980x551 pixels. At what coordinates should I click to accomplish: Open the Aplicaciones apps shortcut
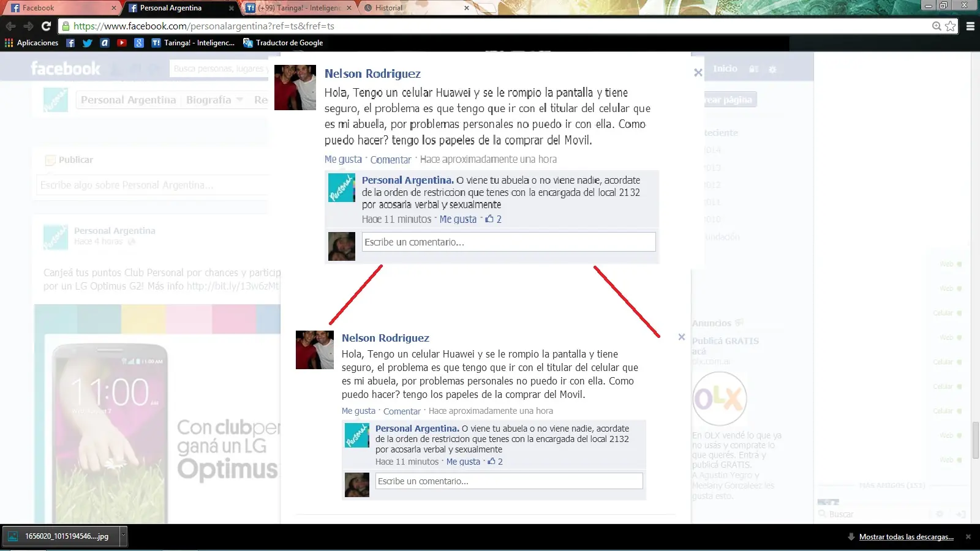tap(32, 43)
